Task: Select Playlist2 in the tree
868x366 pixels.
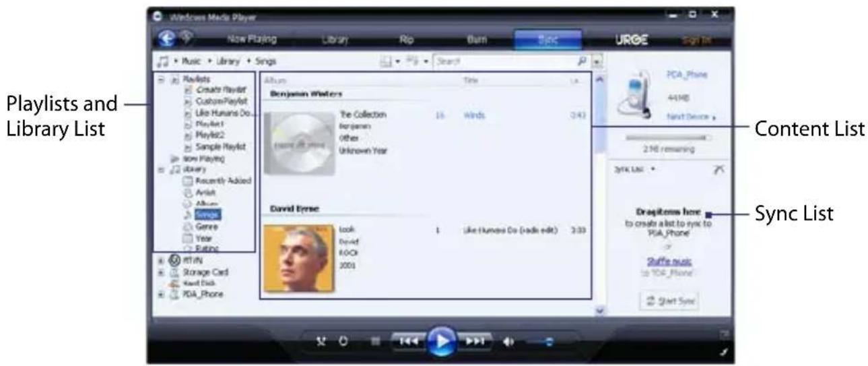Action: [210, 135]
